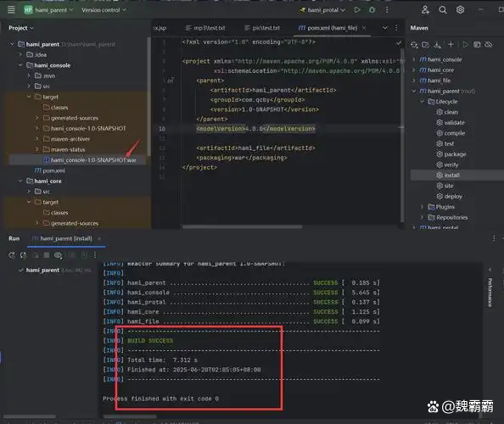Open IDE settings gear

click(x=460, y=10)
